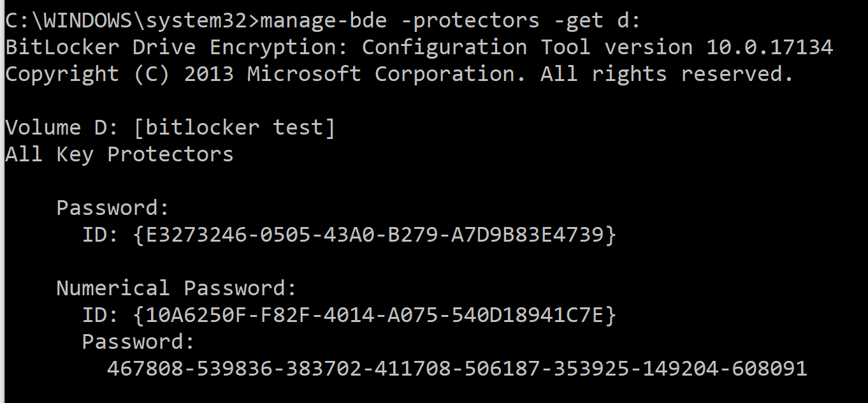The image size is (868, 403).
Task: Click the Volume D: label
Action: (62, 128)
